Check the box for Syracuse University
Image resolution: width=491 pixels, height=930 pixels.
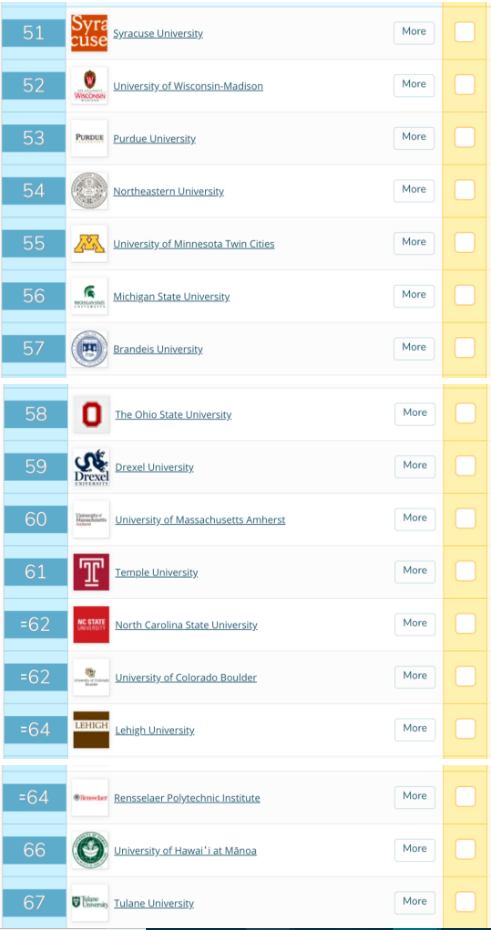(x=464, y=32)
